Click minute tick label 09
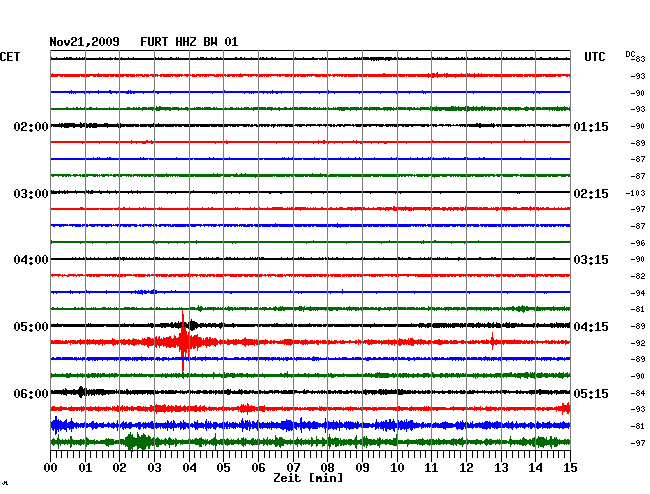Image resolution: width=650 pixels, height=494 pixels. point(362,468)
